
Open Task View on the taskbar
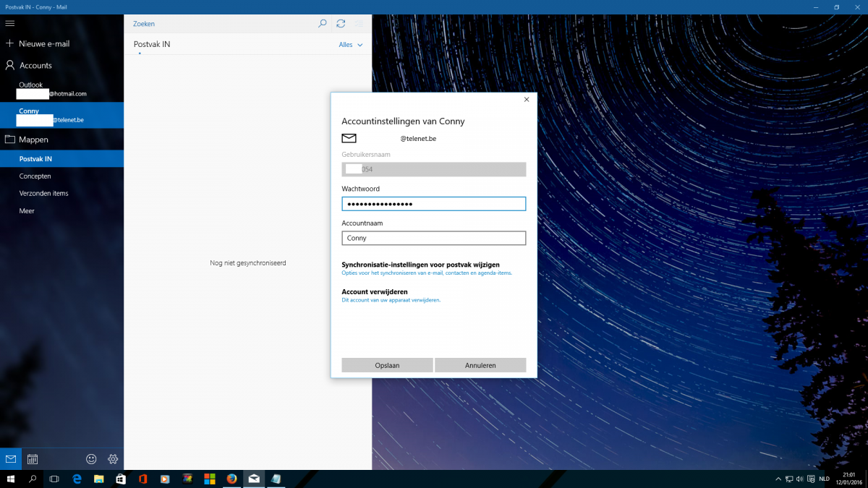(x=54, y=479)
